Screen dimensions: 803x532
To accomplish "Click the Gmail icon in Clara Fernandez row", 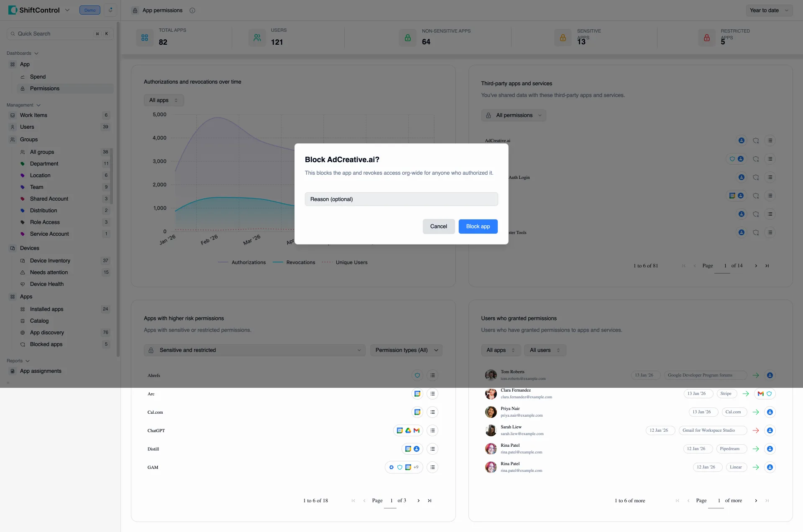I will pyautogui.click(x=761, y=394).
